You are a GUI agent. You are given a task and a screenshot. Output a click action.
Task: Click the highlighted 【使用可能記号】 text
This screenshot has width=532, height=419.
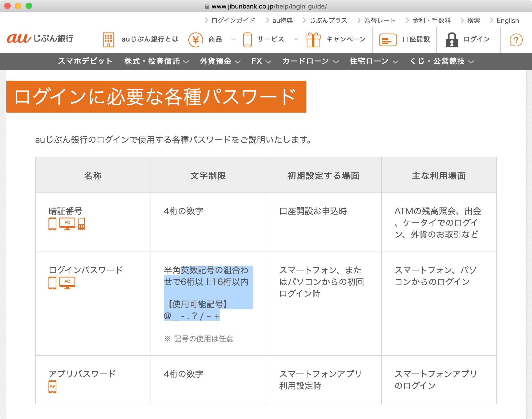198,304
